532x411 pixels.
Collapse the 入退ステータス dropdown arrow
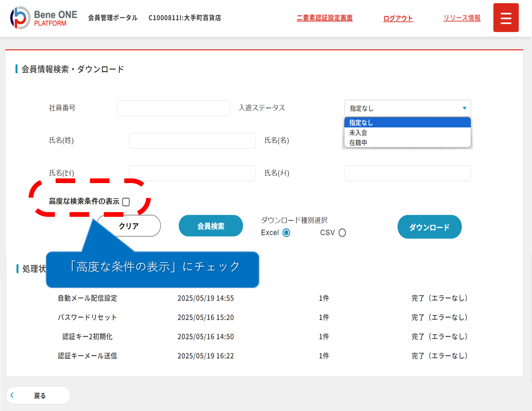click(464, 108)
